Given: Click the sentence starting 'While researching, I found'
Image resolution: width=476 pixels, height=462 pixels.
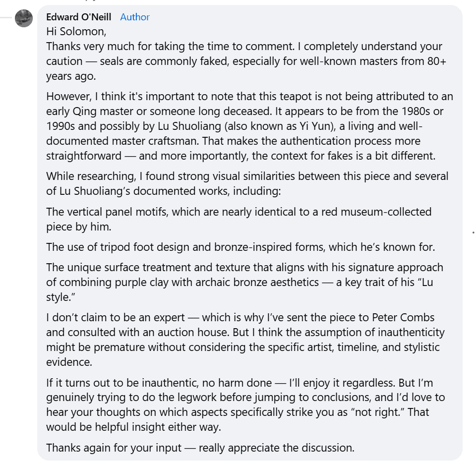Looking at the screenshot, I should click(x=247, y=183).
